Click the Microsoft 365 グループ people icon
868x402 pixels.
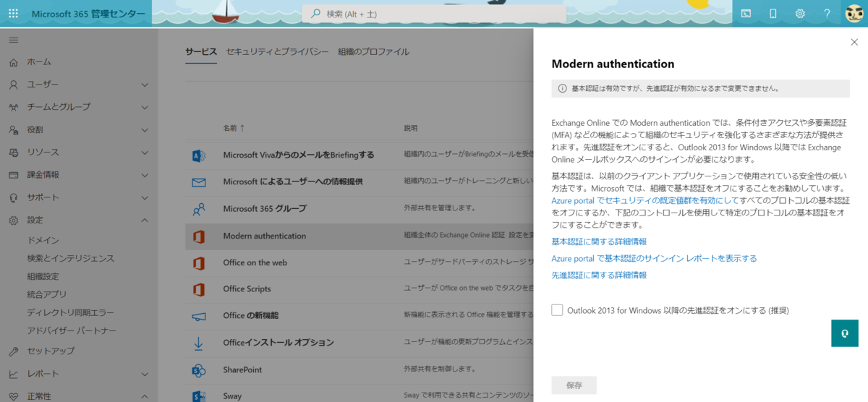pyautogui.click(x=199, y=209)
